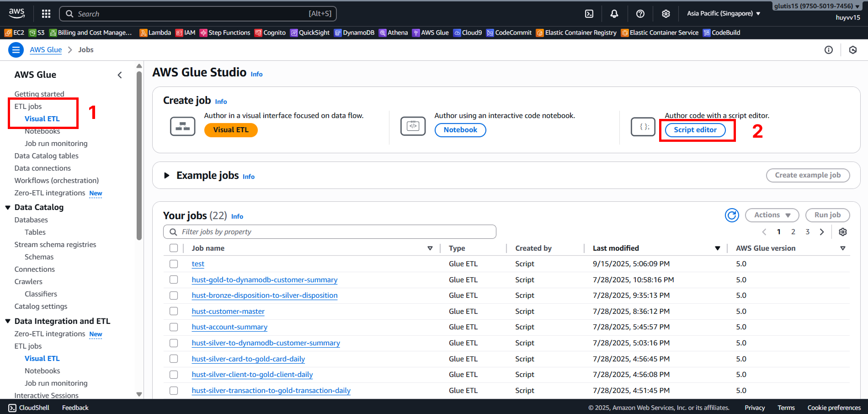Open the Asia Pacific (Singapore) region selector

[x=723, y=14]
